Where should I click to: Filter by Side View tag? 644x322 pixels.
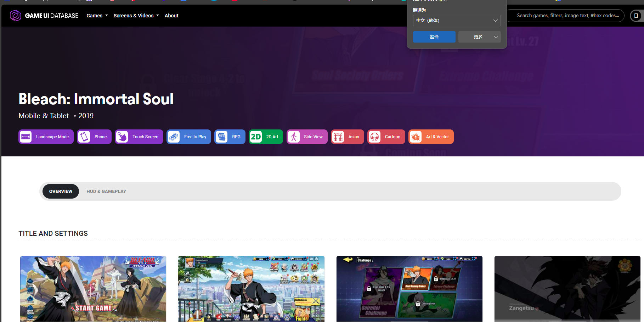[x=307, y=137]
